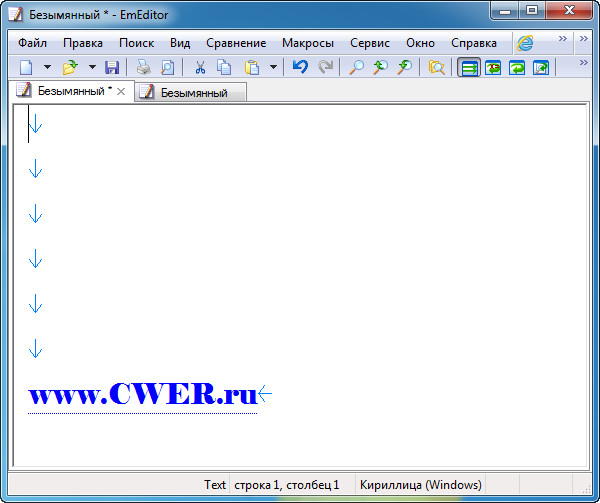Expand the main toolbar overflow chevron
Screen dimensions: 600x503
584,62
